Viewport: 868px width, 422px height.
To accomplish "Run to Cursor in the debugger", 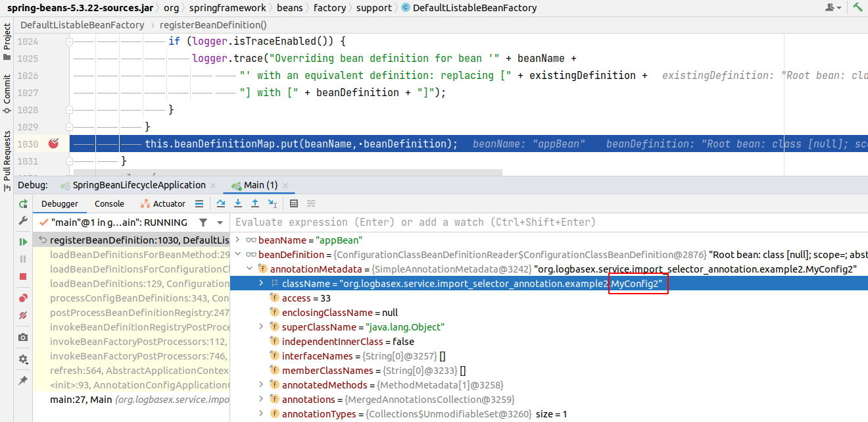I will pyautogui.click(x=272, y=203).
